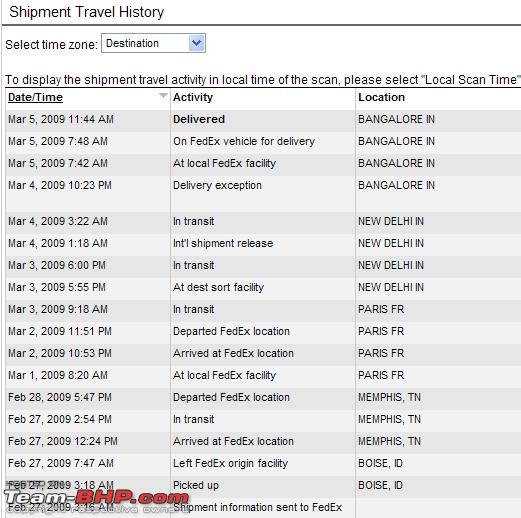Image resolution: width=521 pixels, height=518 pixels.
Task: Select the At dest sort facility row
Action: coord(263,287)
